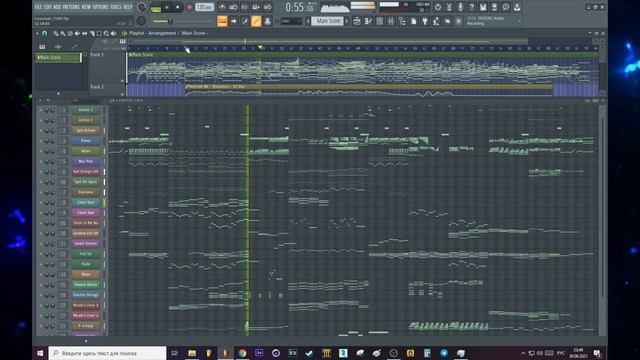Open the tempo tapper icon
The height and width of the screenshot is (360, 640).
point(436,21)
